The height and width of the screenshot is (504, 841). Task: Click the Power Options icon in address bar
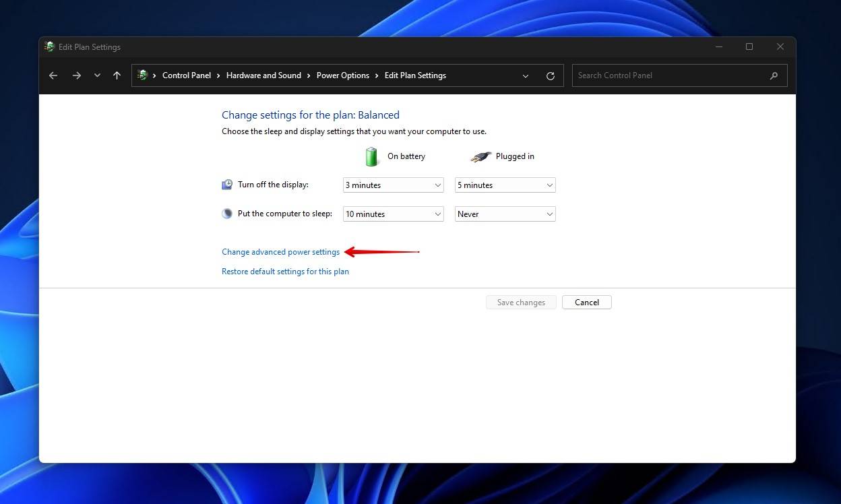pos(142,75)
